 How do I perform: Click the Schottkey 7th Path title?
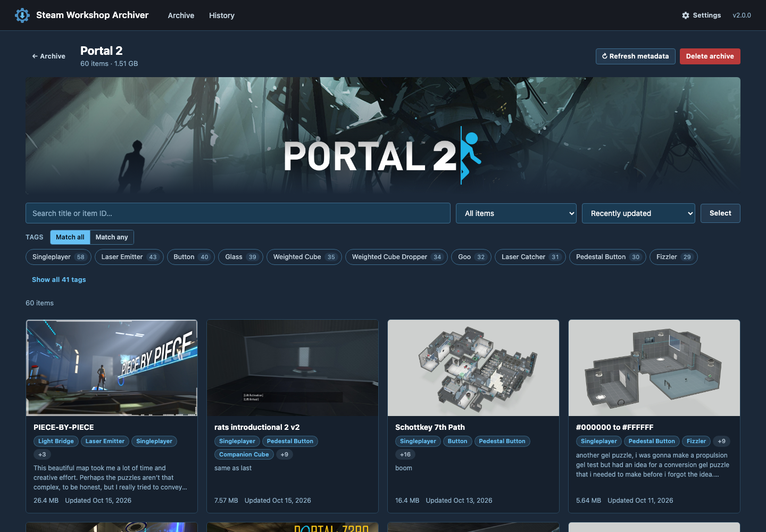430,427
